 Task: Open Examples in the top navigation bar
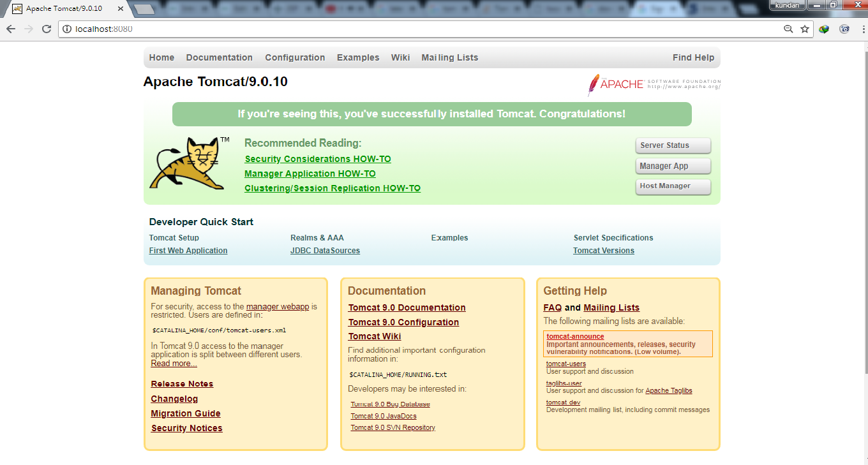coord(358,57)
